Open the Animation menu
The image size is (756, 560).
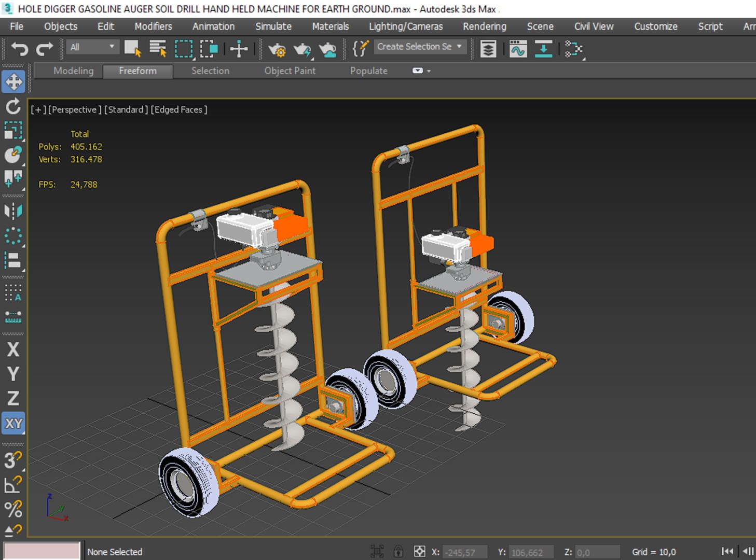213,26
